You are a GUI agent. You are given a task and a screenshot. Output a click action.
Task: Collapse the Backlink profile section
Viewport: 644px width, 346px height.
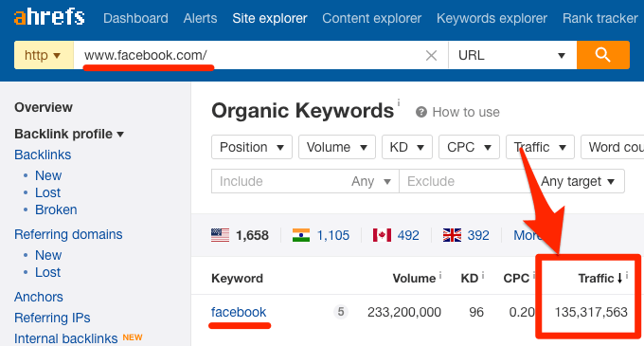69,134
